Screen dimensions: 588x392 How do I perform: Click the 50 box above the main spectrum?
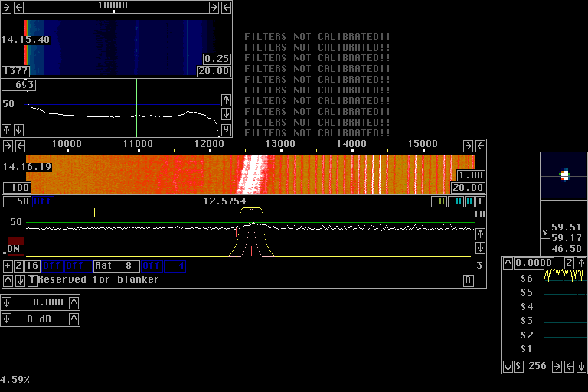[x=18, y=201]
